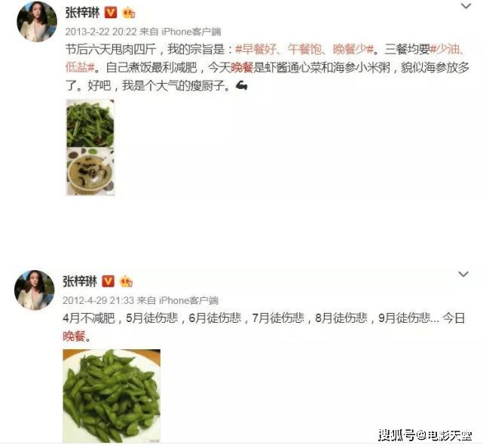The height and width of the screenshot is (448, 483).
Task: Click the second post's profile avatar
Action: tap(34, 290)
